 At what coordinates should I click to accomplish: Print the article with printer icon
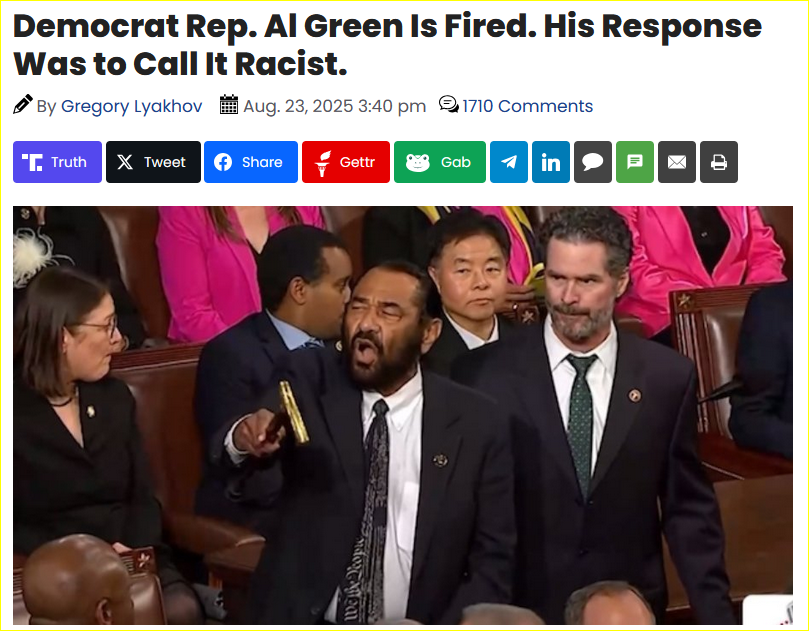point(719,162)
